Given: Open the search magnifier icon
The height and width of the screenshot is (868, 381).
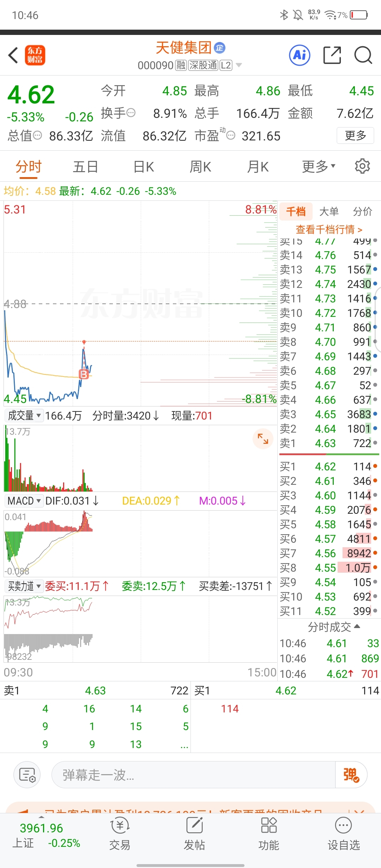Looking at the screenshot, I should [x=363, y=55].
